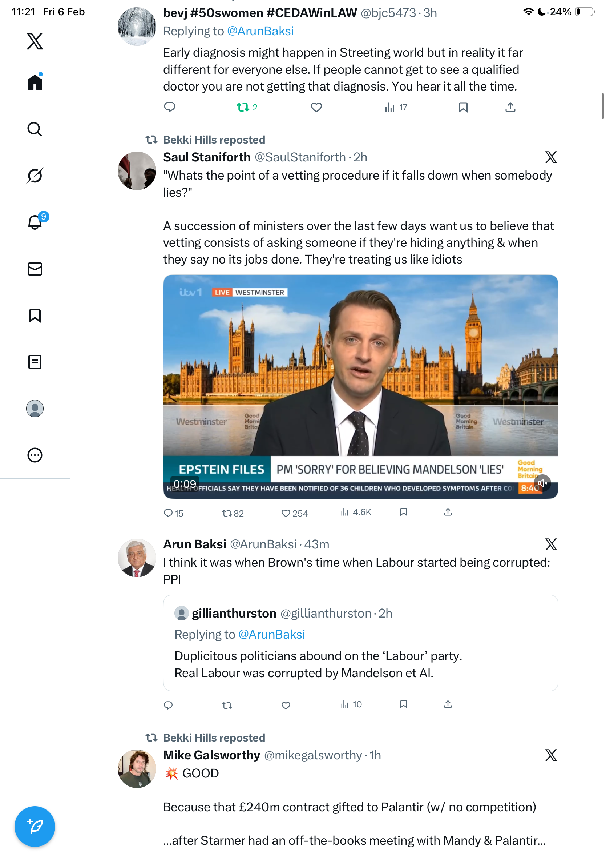Screen dimensions: 606x868
Task: Go to Home tab in sidebar
Action: 35,83
